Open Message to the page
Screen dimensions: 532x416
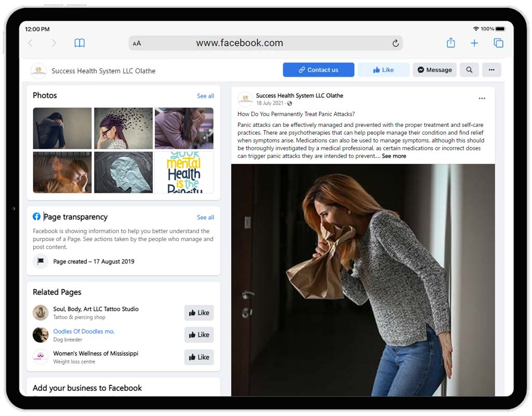point(435,70)
